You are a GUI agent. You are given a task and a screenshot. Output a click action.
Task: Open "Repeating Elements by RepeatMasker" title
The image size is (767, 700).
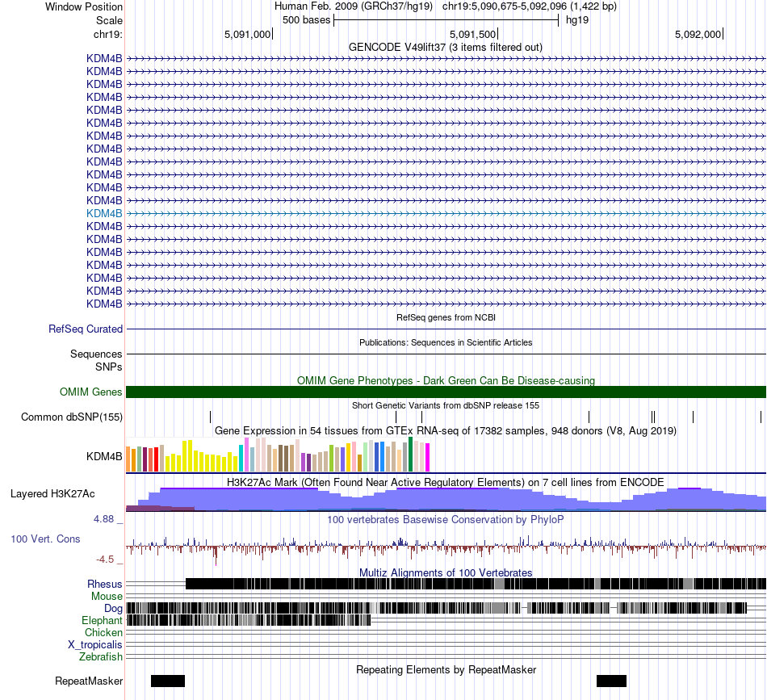pyautogui.click(x=446, y=669)
